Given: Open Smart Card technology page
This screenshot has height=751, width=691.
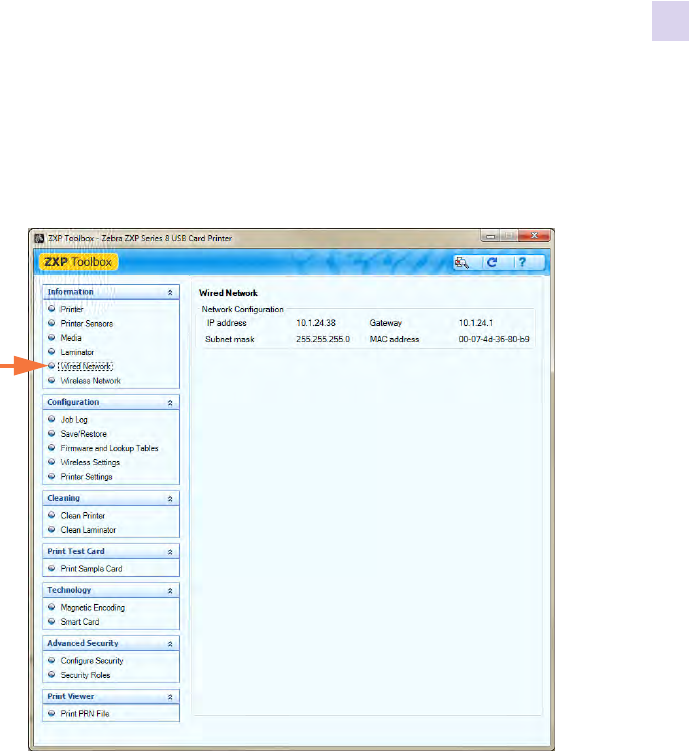Looking at the screenshot, I should 80,622.
